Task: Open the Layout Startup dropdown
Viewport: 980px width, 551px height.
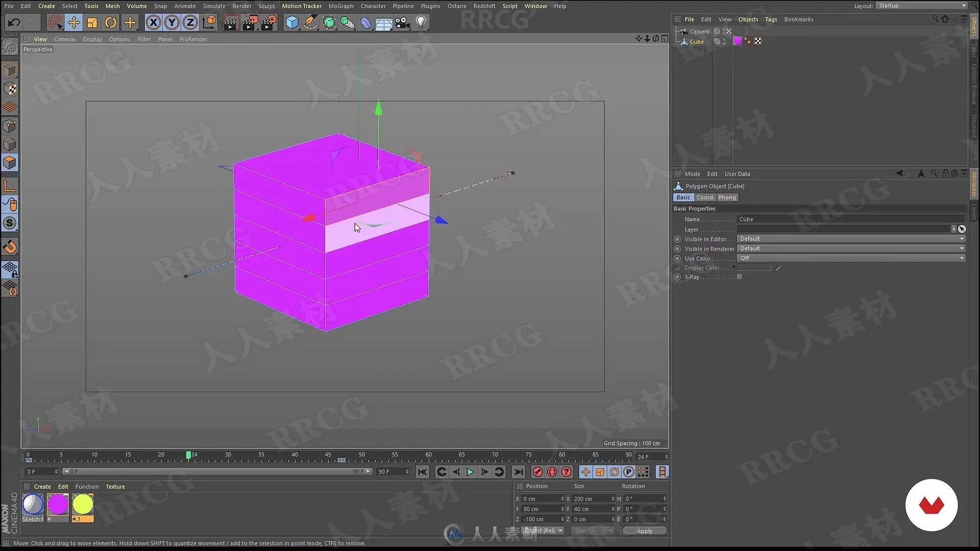Action: pos(921,6)
